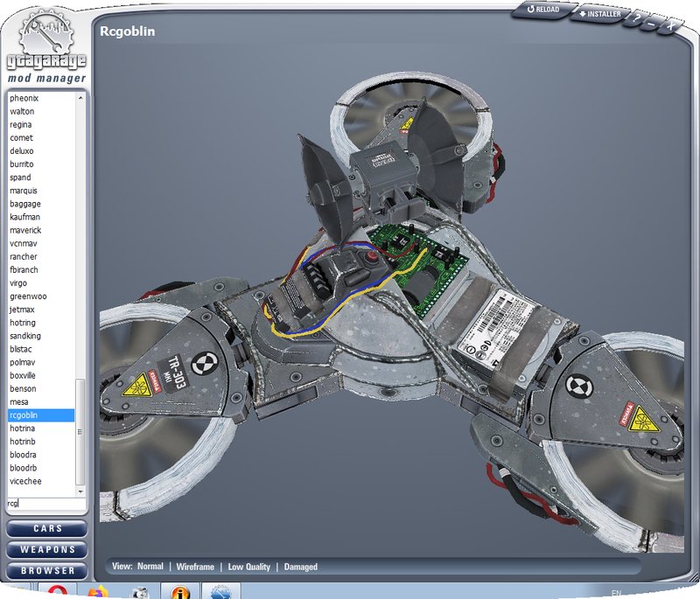The width and height of the screenshot is (700, 599).
Task: Select virgo in the vehicle list
Action: click(x=41, y=283)
